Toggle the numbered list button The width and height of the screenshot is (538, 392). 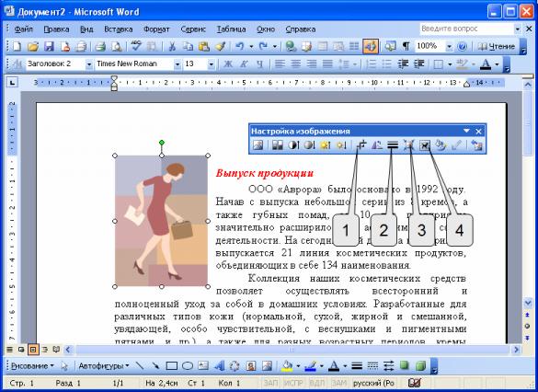[x=371, y=63]
